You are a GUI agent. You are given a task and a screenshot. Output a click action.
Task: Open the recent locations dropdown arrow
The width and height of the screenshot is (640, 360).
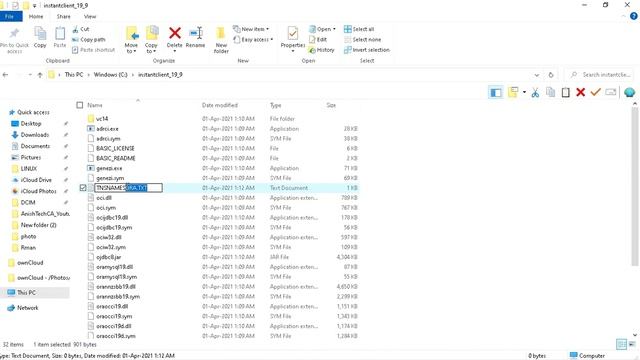30,75
